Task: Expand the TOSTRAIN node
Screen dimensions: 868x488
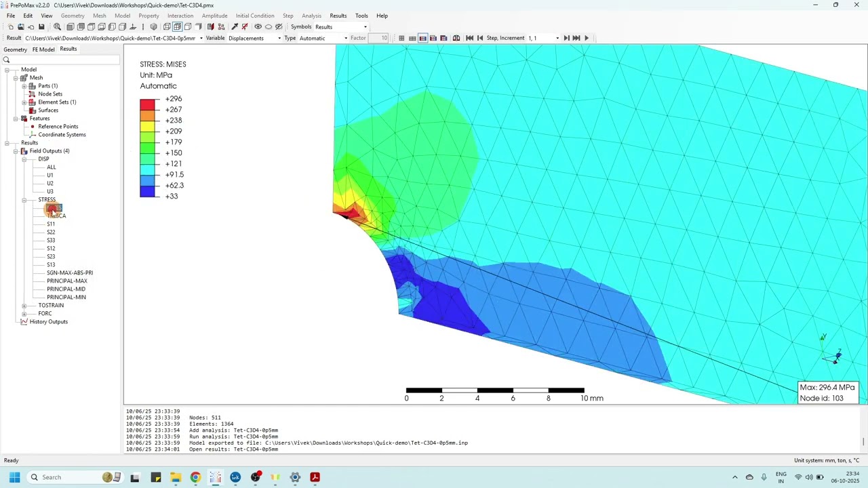Action: tap(24, 306)
